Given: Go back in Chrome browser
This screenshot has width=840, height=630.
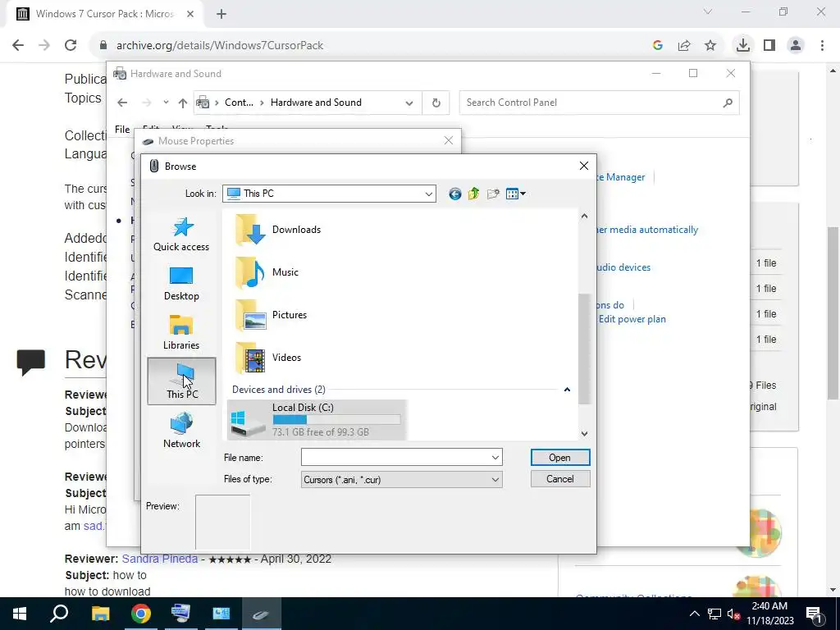Looking at the screenshot, I should point(18,46).
